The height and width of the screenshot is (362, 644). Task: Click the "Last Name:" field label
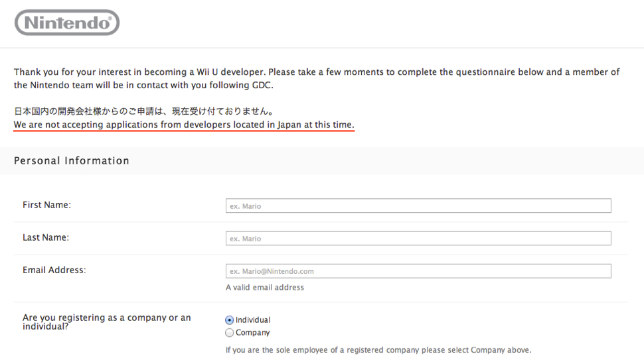point(46,237)
